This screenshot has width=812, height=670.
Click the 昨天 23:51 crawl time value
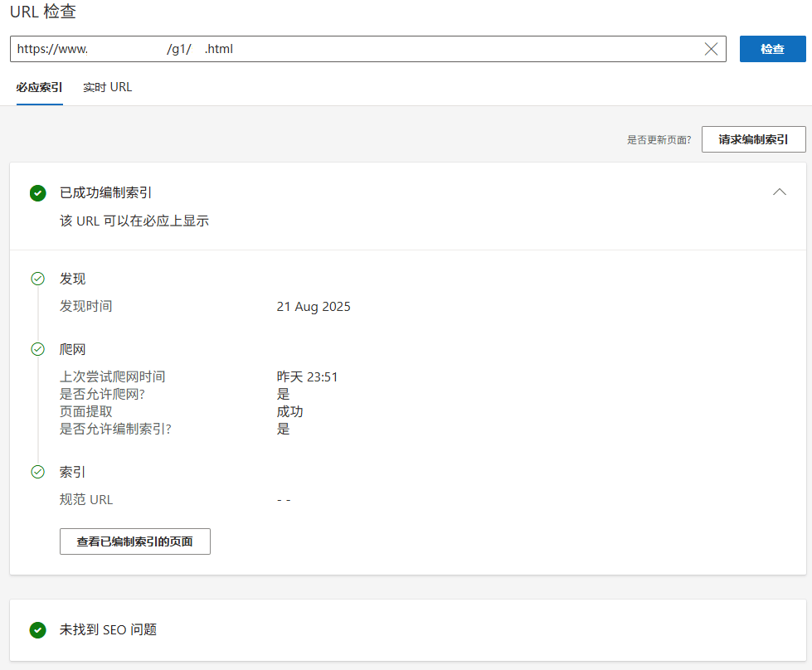coord(307,377)
